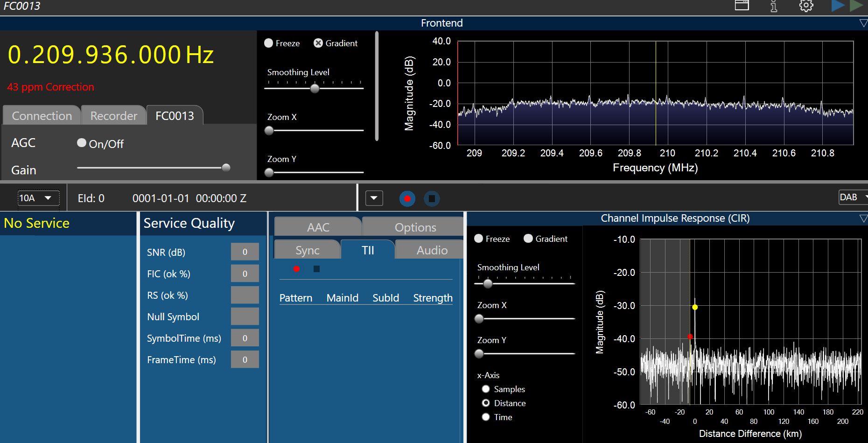Start recording with the round red record button
This screenshot has height=443, width=868.
click(x=407, y=198)
